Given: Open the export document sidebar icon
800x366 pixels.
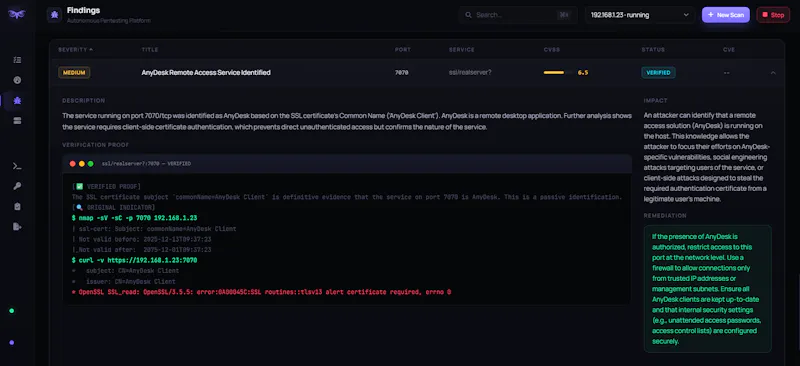Looking at the screenshot, I should pos(17,226).
